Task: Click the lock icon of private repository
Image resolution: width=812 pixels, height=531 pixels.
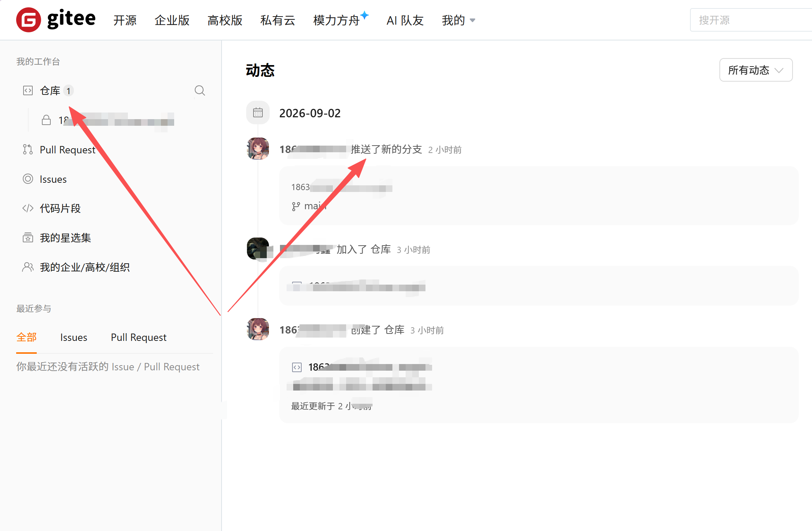Action: [x=46, y=120]
